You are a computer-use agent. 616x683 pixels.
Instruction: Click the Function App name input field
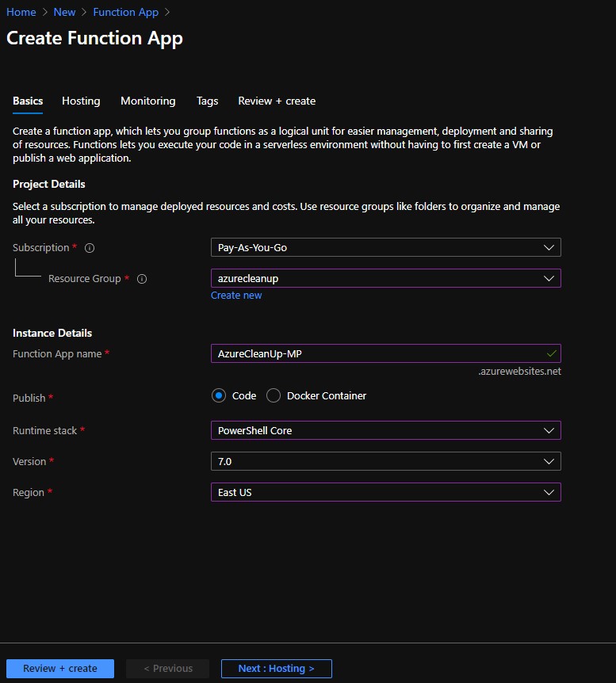(386, 353)
